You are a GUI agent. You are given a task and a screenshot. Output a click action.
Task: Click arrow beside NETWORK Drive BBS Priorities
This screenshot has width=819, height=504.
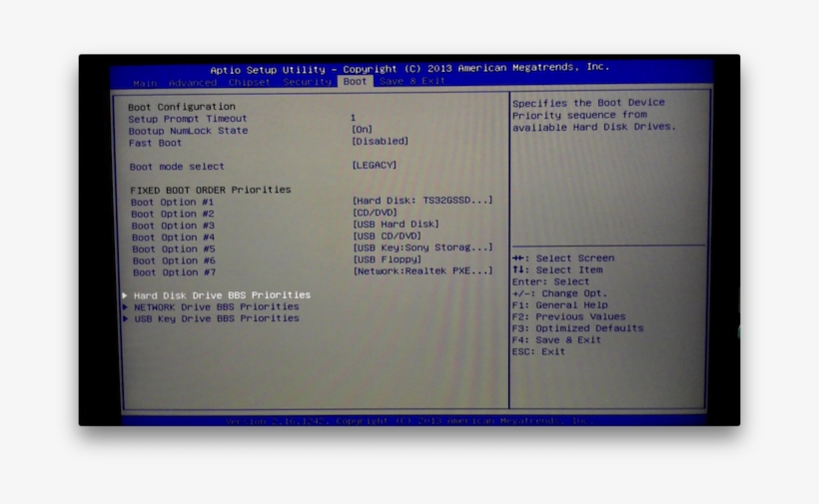(126, 307)
